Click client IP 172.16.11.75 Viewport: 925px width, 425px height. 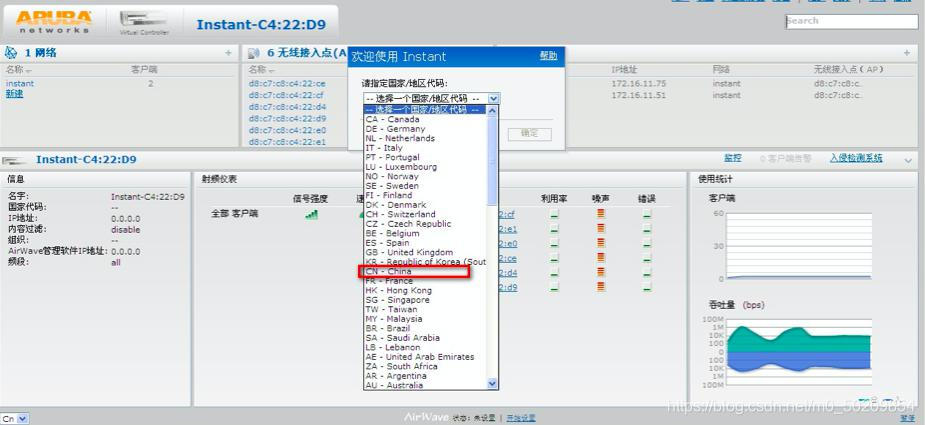pyautogui.click(x=639, y=83)
